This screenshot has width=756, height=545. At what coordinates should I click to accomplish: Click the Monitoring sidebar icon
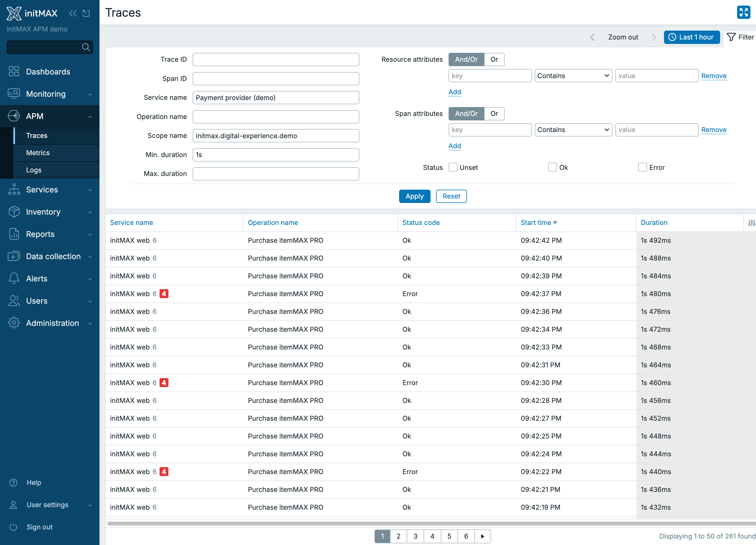pyautogui.click(x=14, y=94)
